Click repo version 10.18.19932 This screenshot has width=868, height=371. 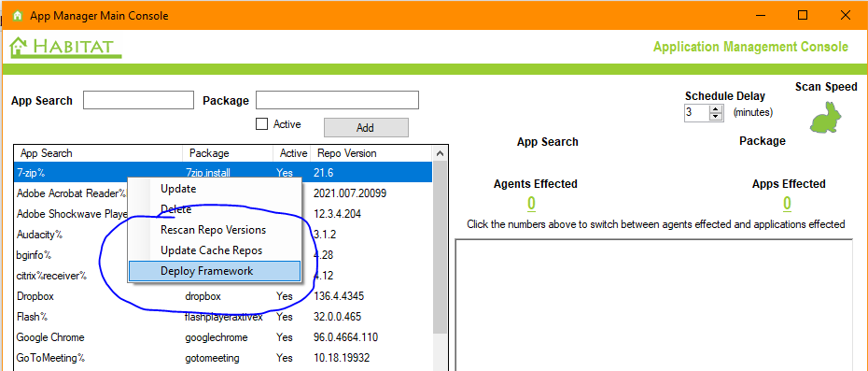[342, 358]
